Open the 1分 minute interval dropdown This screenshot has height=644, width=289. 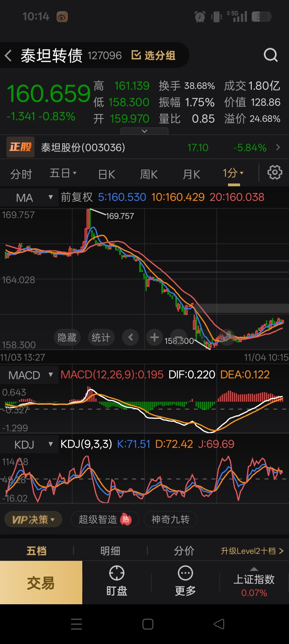233,173
